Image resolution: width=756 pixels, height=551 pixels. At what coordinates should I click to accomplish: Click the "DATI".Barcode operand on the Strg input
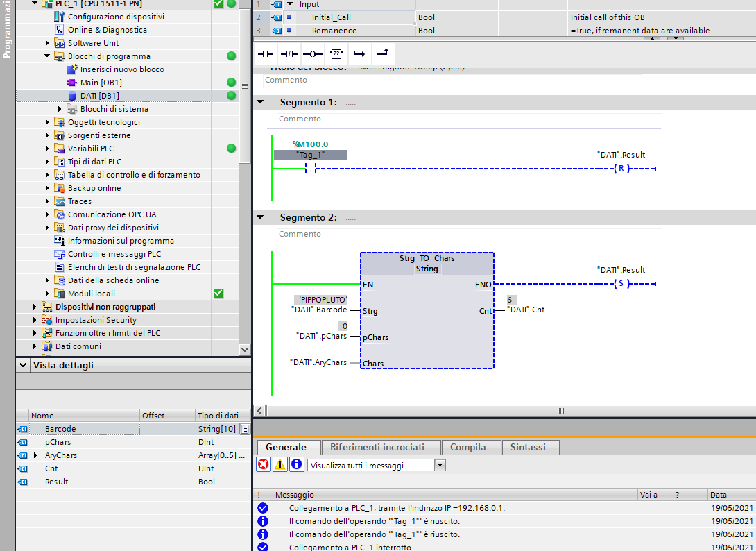318,310
